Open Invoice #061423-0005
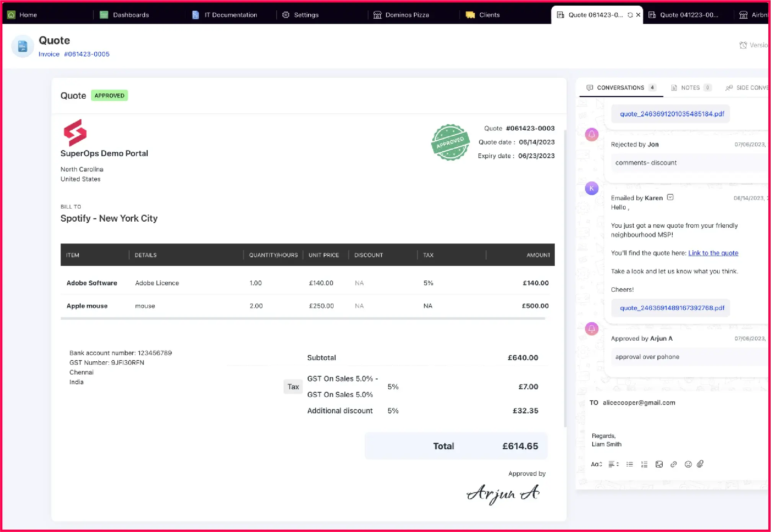This screenshot has width=771, height=532. (74, 54)
